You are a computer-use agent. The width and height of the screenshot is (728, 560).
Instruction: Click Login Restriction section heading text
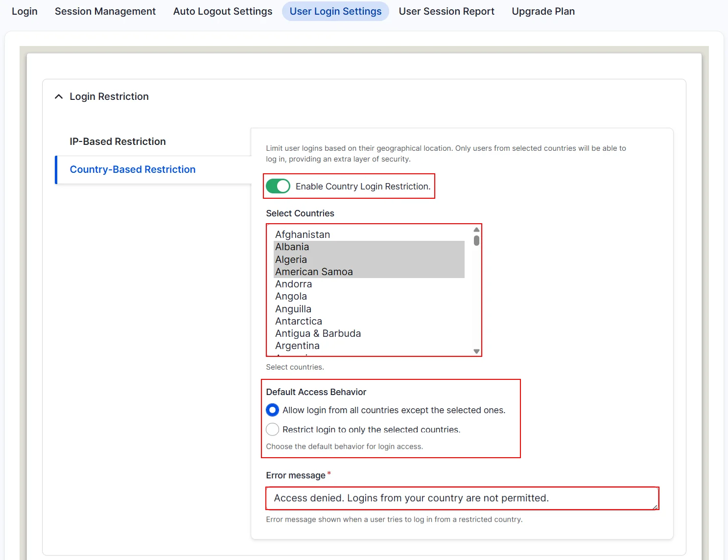[109, 96]
